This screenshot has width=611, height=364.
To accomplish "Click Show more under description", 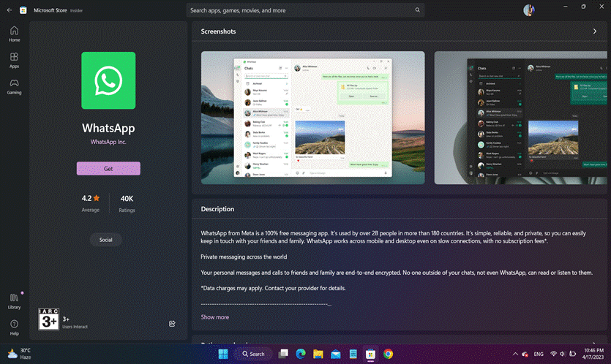I will (214, 317).
